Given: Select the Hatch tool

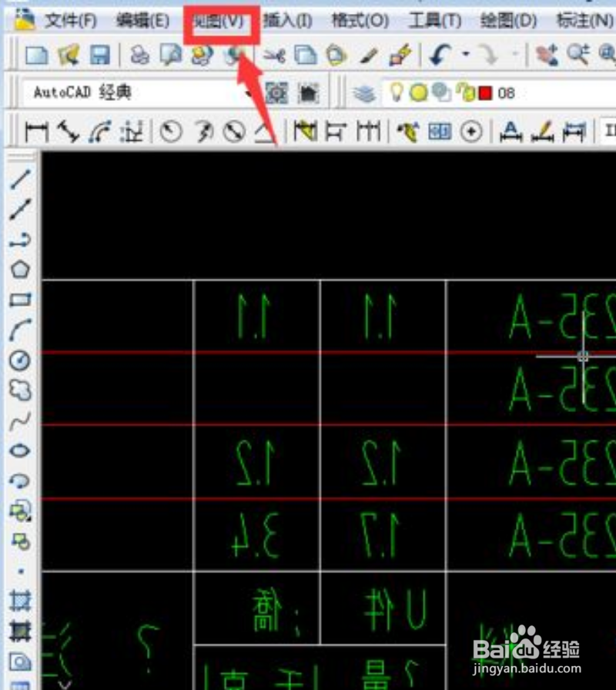Looking at the screenshot, I should [20, 601].
